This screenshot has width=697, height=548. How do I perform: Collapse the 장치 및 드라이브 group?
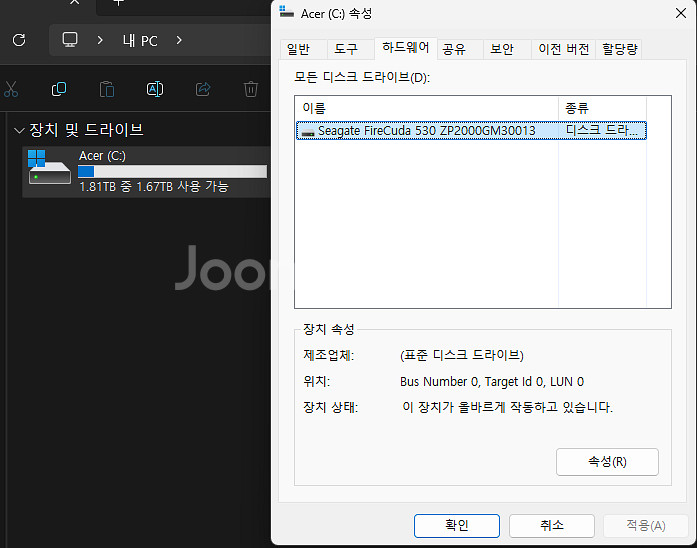tap(19, 130)
